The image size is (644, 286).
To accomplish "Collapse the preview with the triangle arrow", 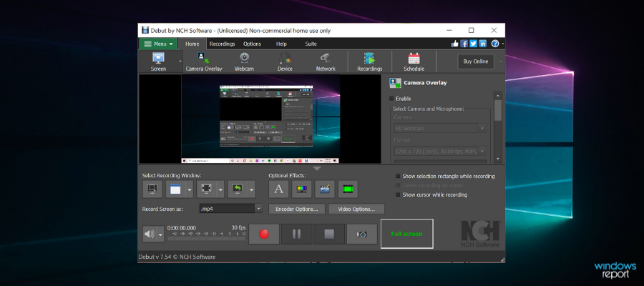I will point(318,168).
